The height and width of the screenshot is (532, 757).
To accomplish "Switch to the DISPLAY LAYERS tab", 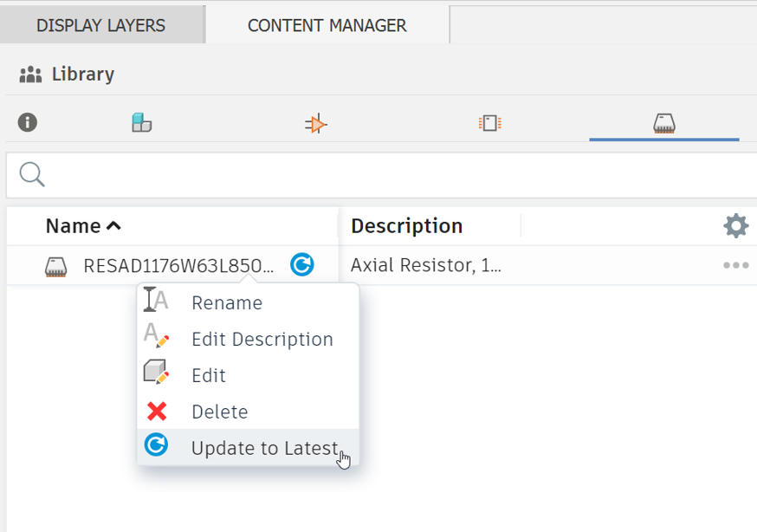I will point(101,24).
